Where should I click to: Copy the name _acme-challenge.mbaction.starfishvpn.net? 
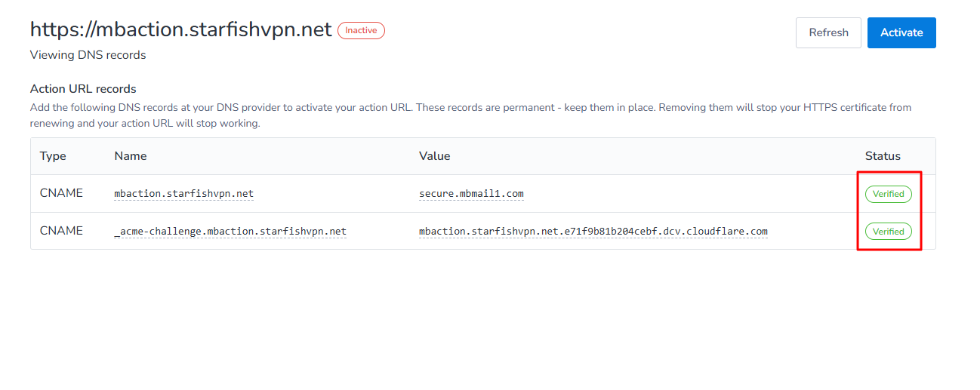230,231
